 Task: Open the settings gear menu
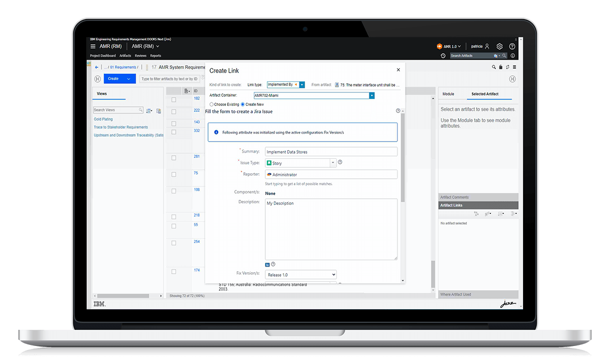click(x=499, y=46)
